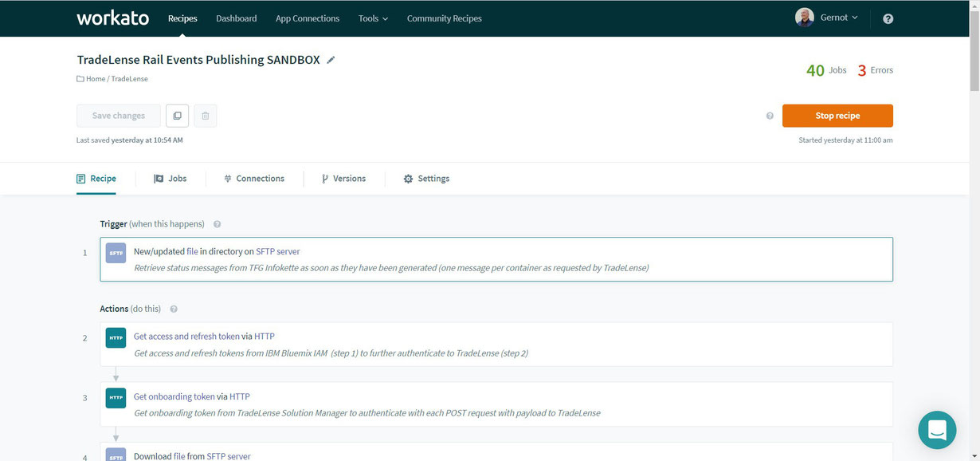Screen dimensions: 980x461
Task: Click 'file' link in the Download step
Action: tap(179, 456)
